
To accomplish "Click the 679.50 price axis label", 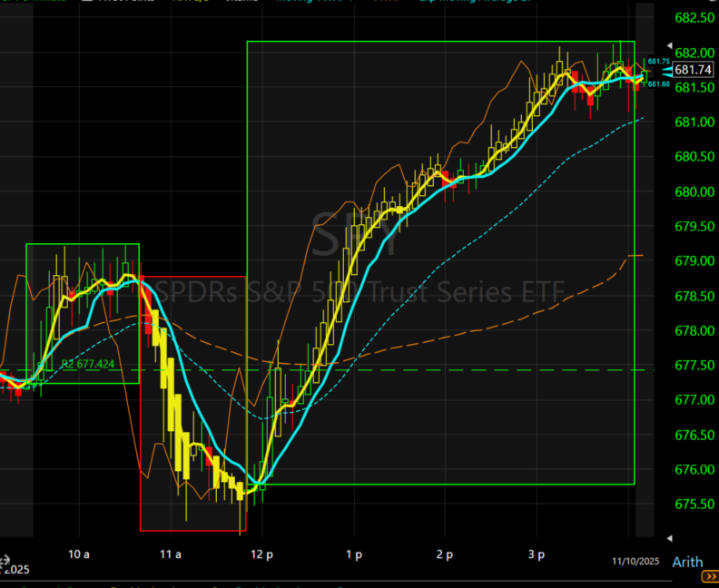I will 694,227.
